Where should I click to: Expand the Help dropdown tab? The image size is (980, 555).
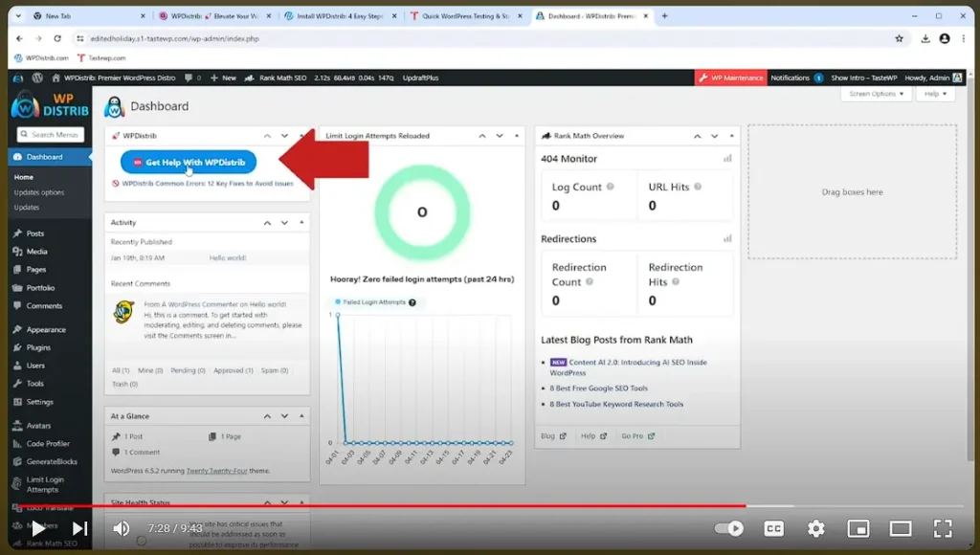(x=936, y=94)
